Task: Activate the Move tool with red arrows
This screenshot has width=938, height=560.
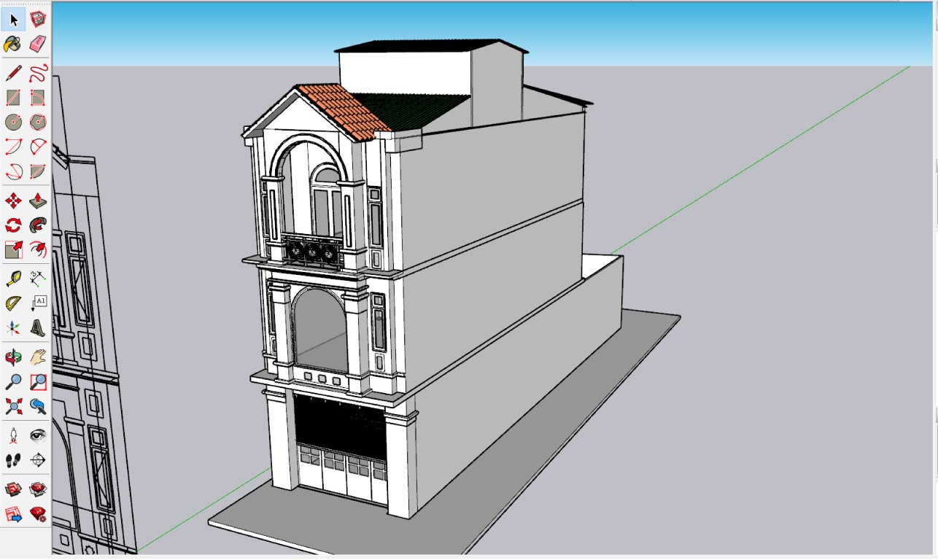Action: pyautogui.click(x=13, y=201)
